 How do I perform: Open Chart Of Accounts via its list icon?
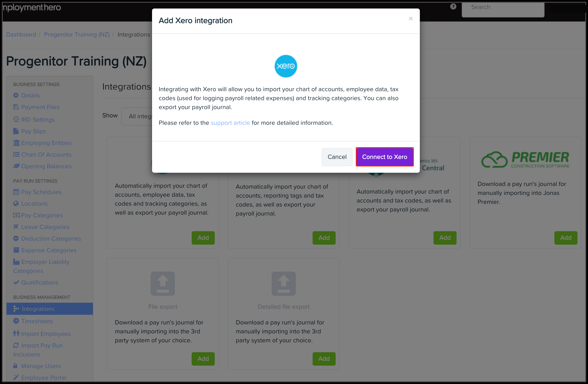16,155
